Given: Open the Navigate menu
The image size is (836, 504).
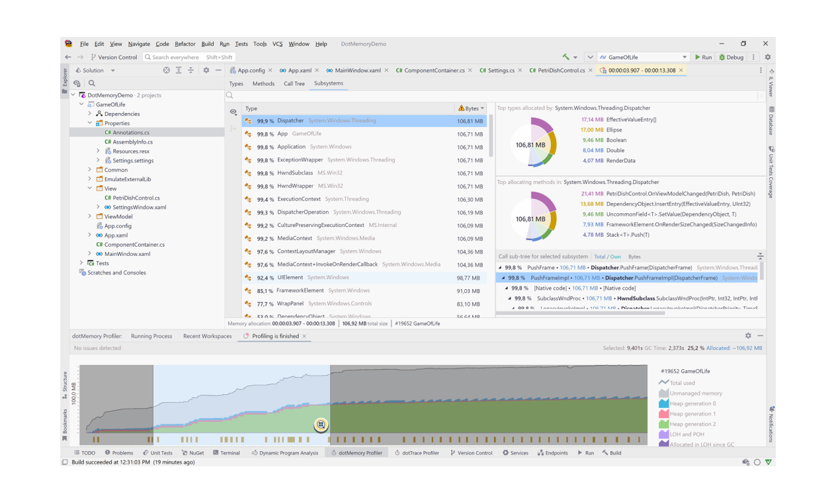Looking at the screenshot, I should [x=139, y=44].
